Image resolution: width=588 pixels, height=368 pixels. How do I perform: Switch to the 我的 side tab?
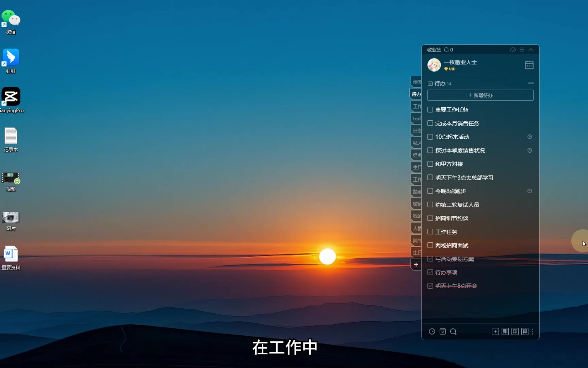coord(416,216)
